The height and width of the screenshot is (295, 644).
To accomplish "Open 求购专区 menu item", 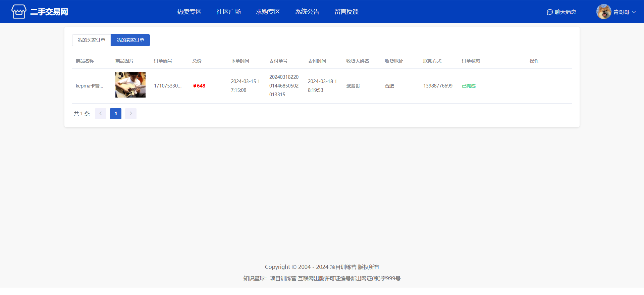I will click(x=268, y=12).
